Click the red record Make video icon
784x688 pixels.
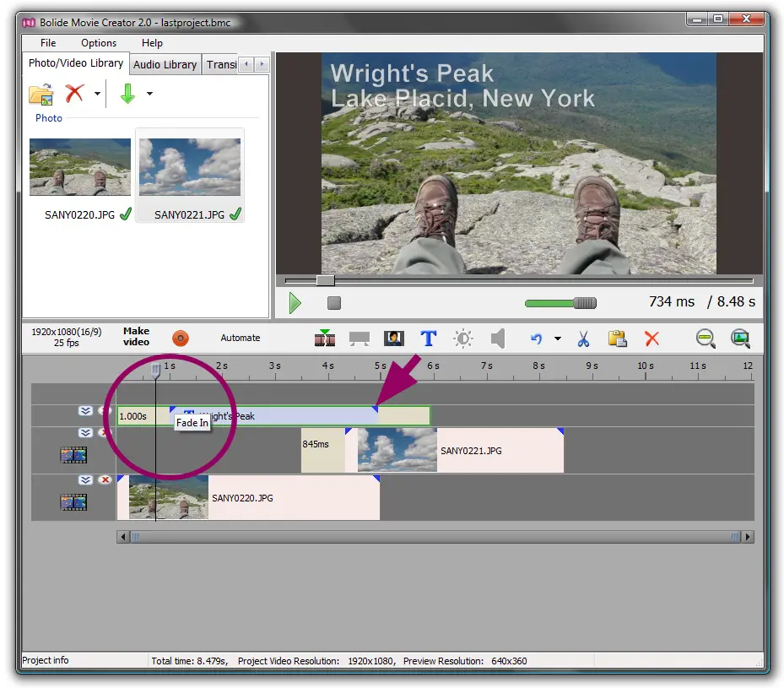click(181, 339)
